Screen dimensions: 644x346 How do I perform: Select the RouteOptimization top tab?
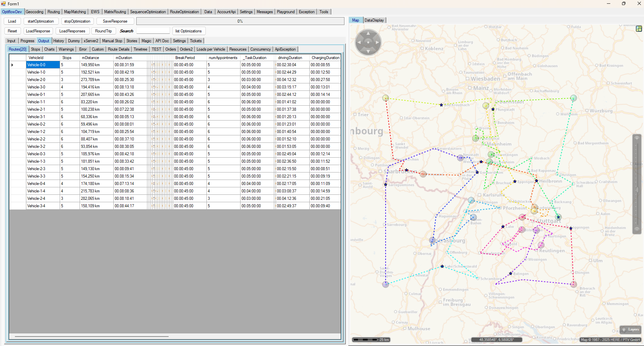click(x=184, y=12)
